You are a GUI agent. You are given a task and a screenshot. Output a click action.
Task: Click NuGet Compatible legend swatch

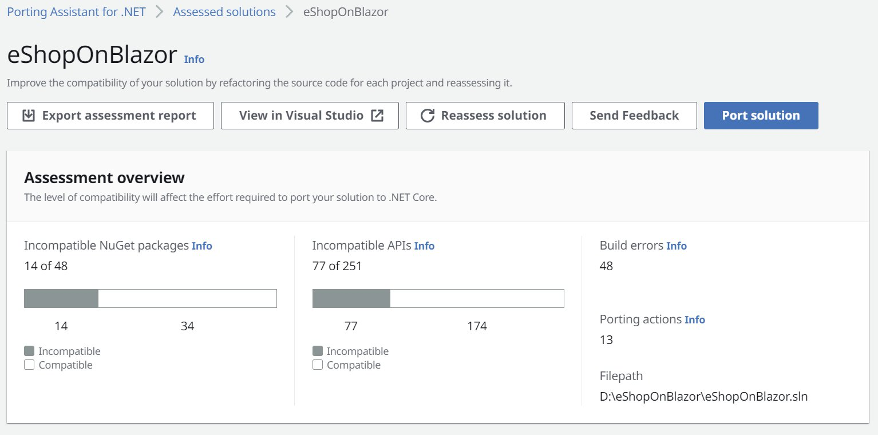(29, 365)
